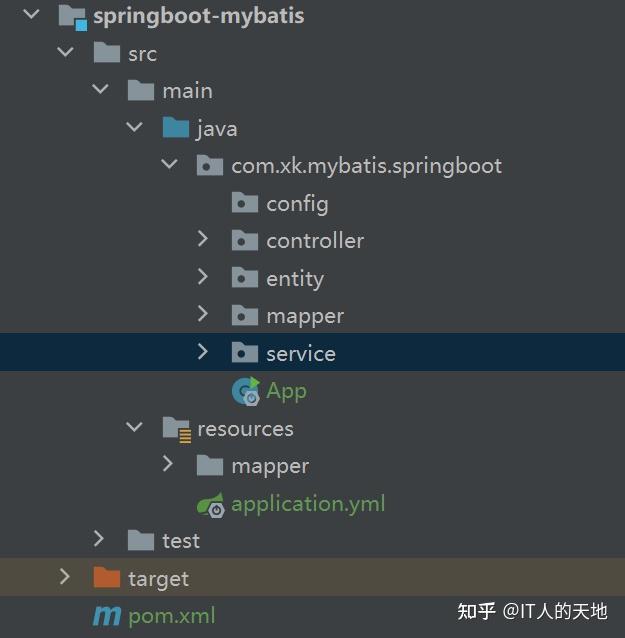
Task: Select the mapper folder under resources
Action: (270, 467)
